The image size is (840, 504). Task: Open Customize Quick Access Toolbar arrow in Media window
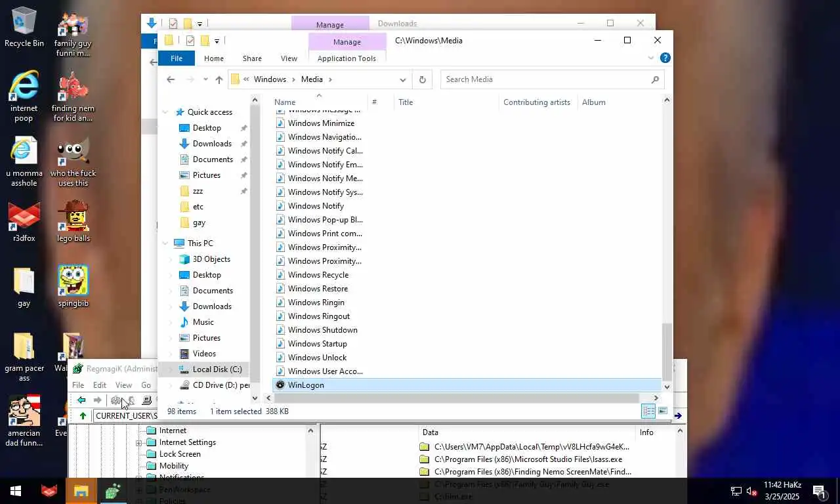coord(217,41)
